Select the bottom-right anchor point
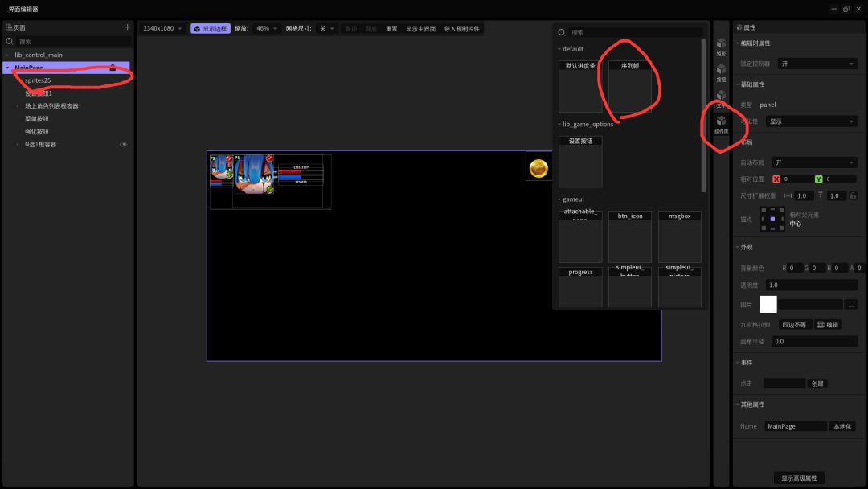The height and width of the screenshot is (489, 868). (x=782, y=228)
